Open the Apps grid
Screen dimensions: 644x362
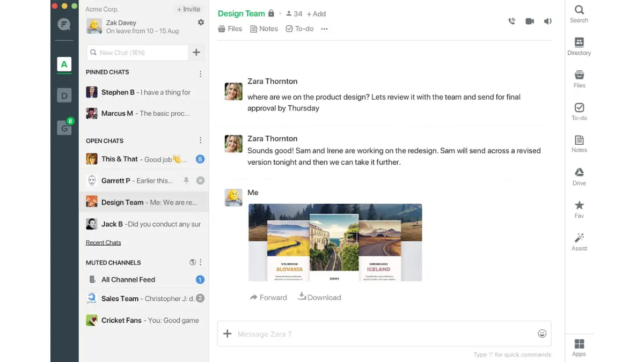pos(579,347)
